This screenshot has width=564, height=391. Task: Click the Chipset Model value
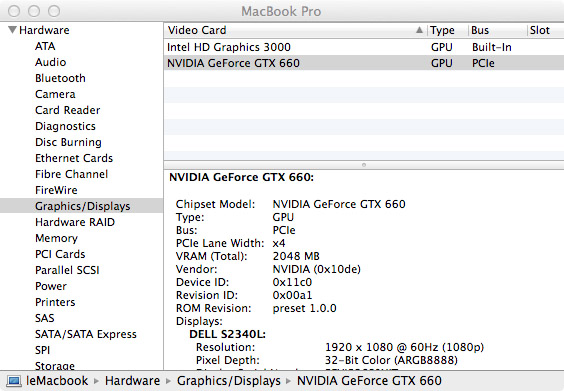[339, 204]
